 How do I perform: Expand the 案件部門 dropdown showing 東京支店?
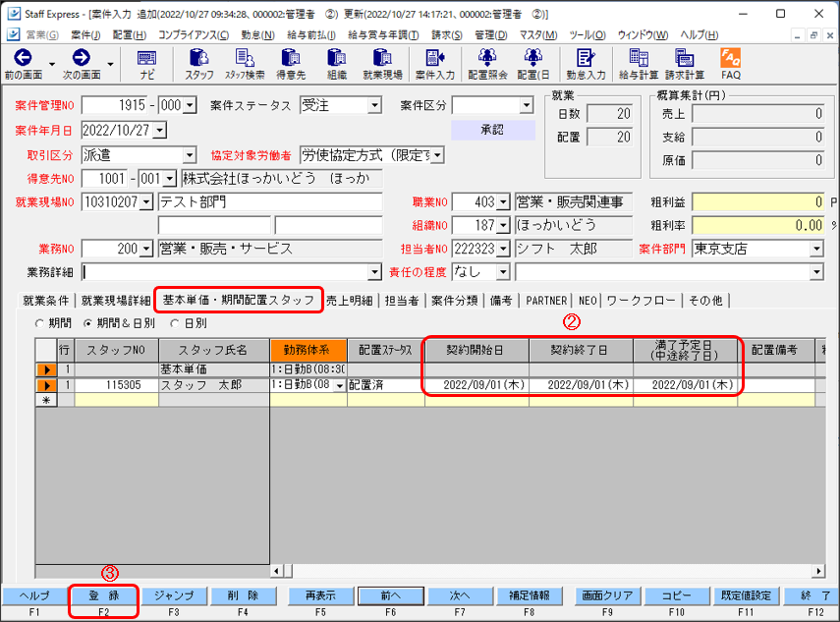tap(816, 249)
